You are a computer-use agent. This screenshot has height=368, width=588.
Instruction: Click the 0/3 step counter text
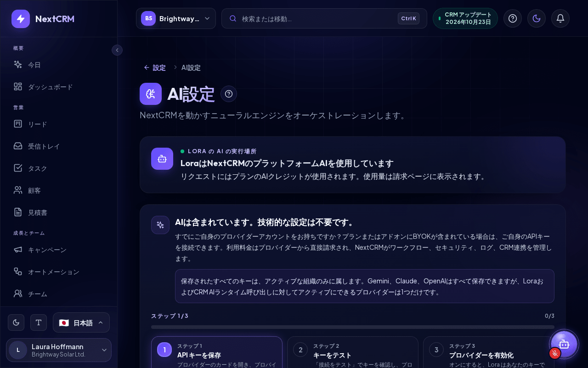(x=549, y=316)
